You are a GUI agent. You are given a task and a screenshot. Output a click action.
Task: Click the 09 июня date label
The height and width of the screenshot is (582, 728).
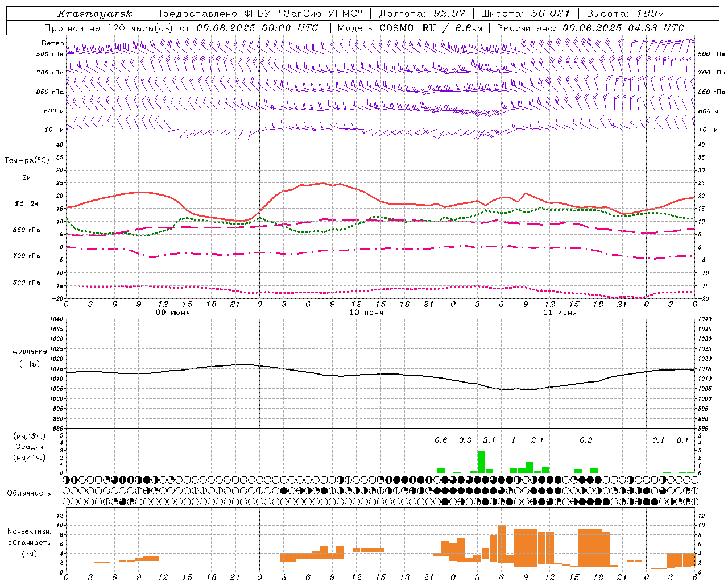tap(173, 313)
